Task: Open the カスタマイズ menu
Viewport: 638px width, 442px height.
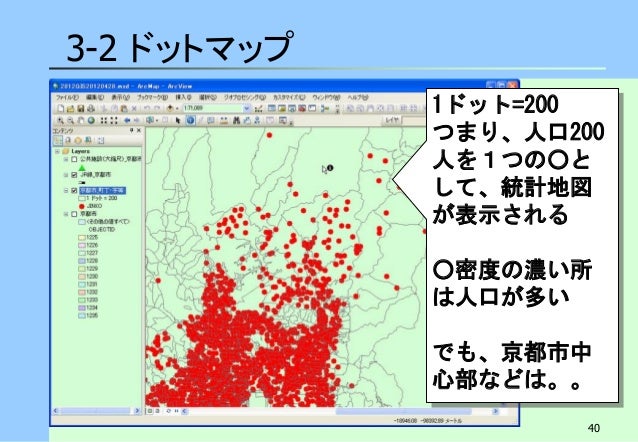Action: 289,98
